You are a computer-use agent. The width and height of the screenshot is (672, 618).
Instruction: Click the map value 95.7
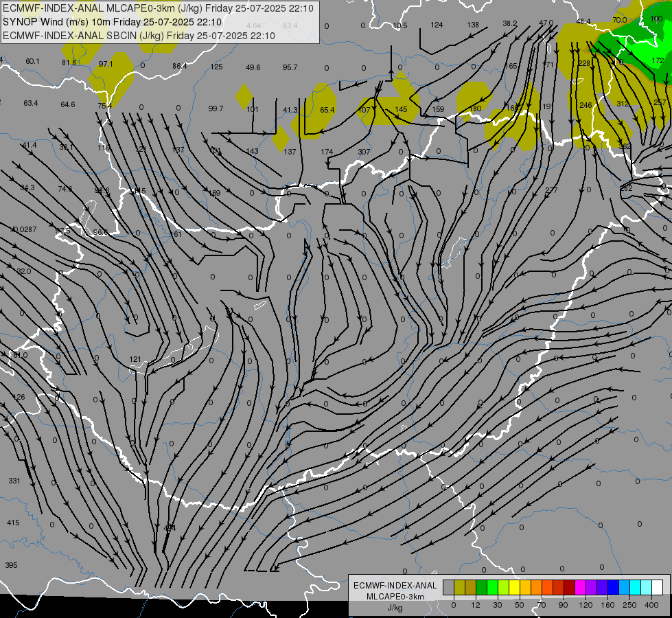290,67
